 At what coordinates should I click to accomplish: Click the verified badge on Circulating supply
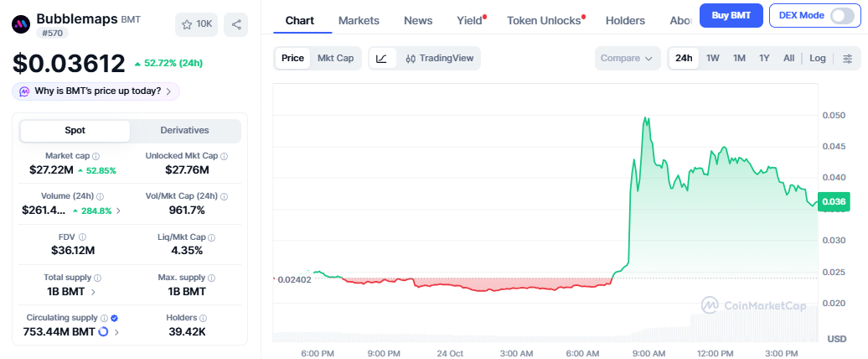coord(114,318)
